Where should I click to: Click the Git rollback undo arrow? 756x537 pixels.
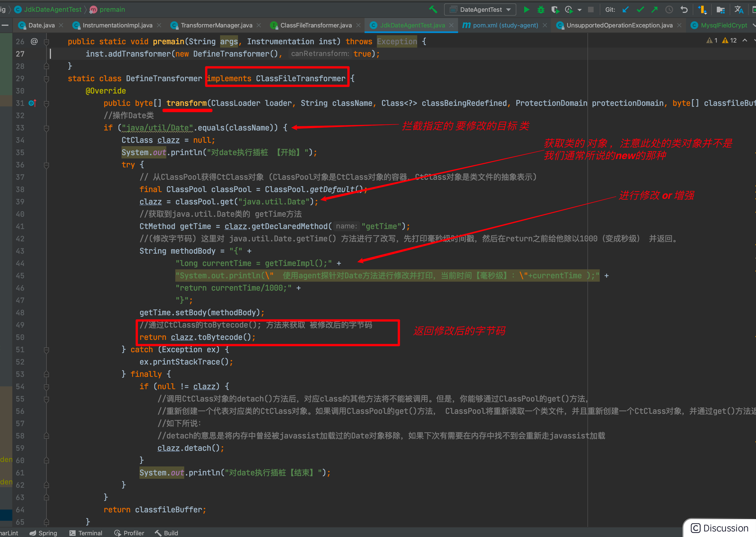684,10
